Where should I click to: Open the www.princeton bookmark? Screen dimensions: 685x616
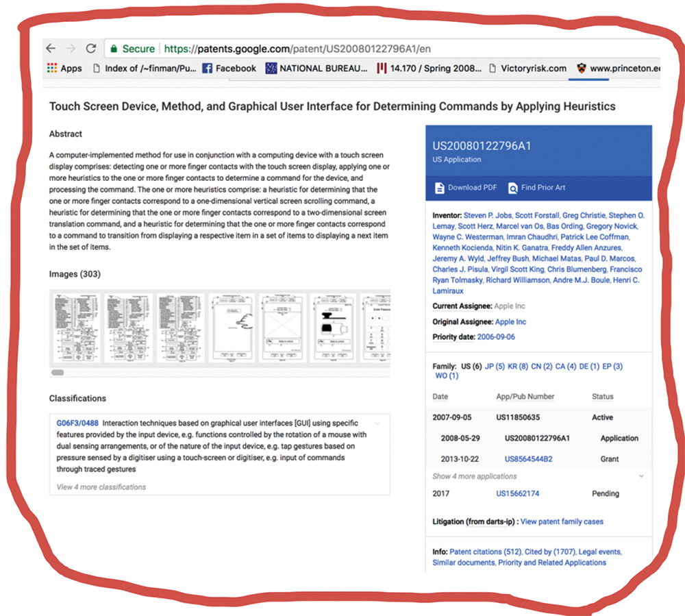pos(618,68)
